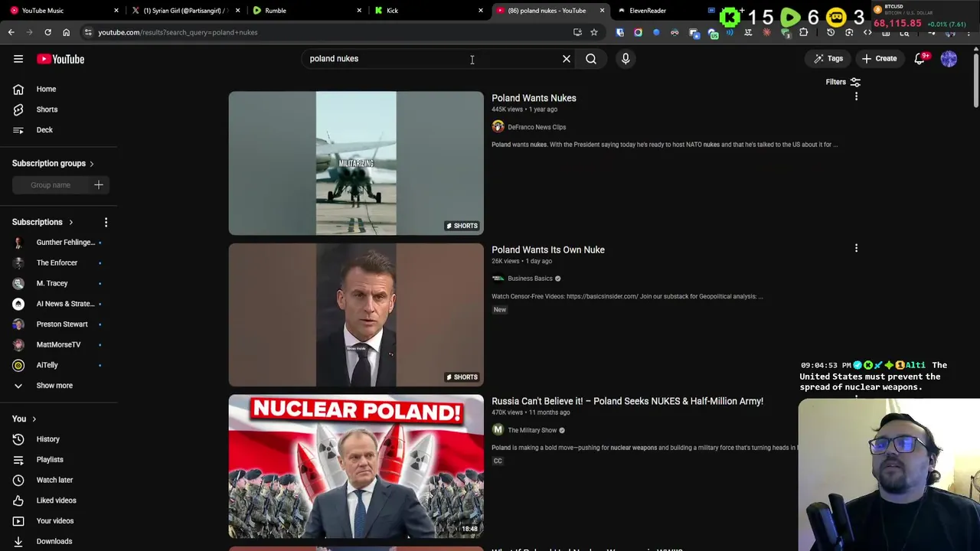Open Subscriptions three-dot options

click(106, 222)
